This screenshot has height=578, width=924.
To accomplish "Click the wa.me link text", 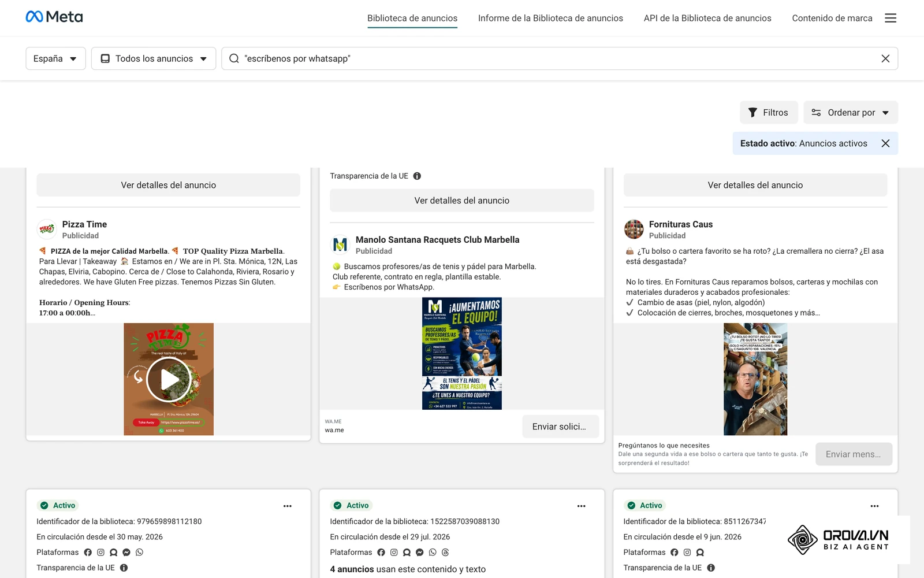I will pos(334,430).
